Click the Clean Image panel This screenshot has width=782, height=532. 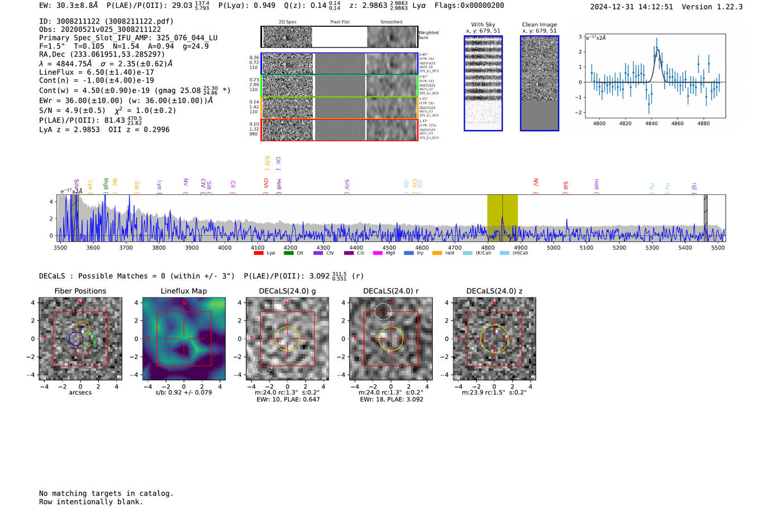540,83
